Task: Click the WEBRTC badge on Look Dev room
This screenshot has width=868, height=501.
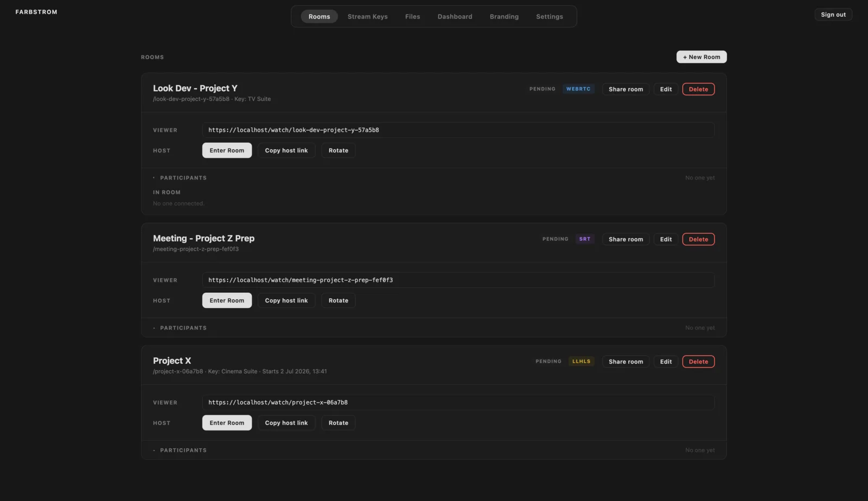Action: 578,89
